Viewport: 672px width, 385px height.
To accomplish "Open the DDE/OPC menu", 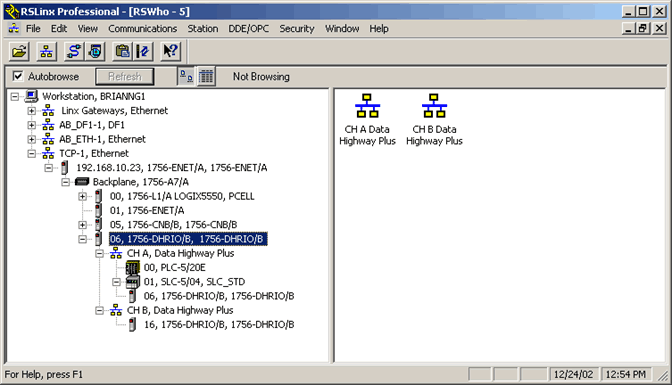I will point(249,29).
